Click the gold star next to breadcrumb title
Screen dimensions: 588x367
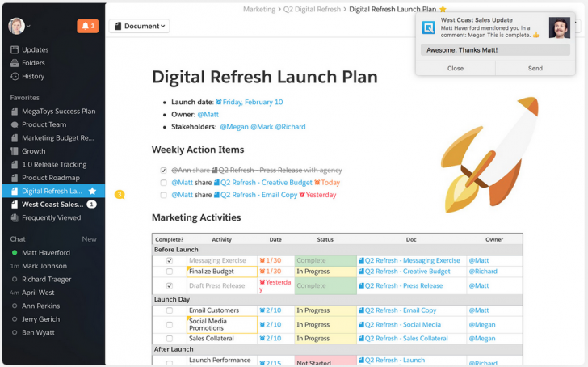[x=443, y=9]
